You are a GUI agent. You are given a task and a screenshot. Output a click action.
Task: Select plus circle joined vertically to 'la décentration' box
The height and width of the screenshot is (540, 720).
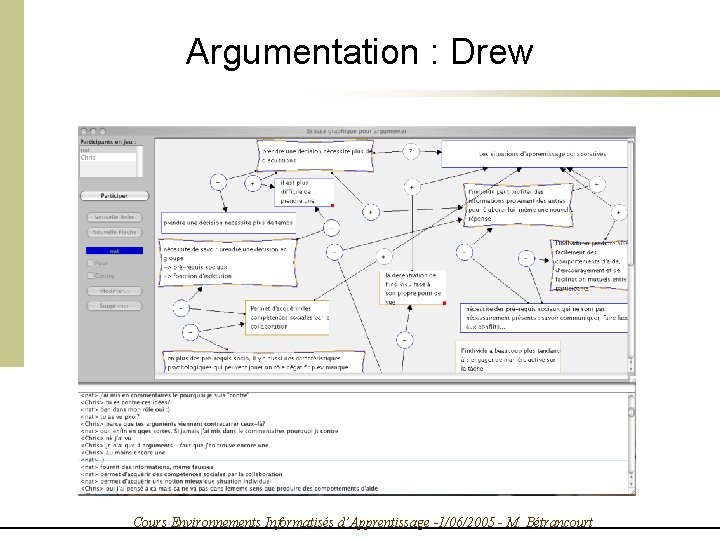coord(412,187)
